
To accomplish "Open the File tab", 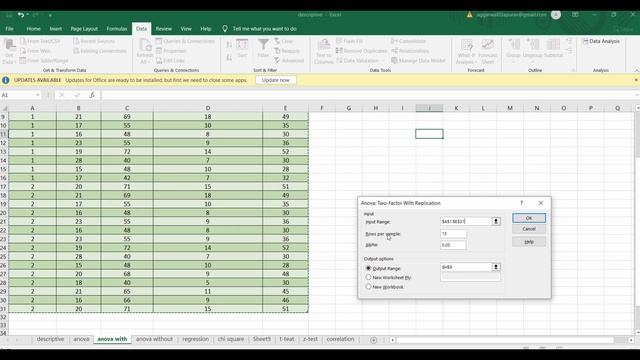I will (x=9, y=29).
